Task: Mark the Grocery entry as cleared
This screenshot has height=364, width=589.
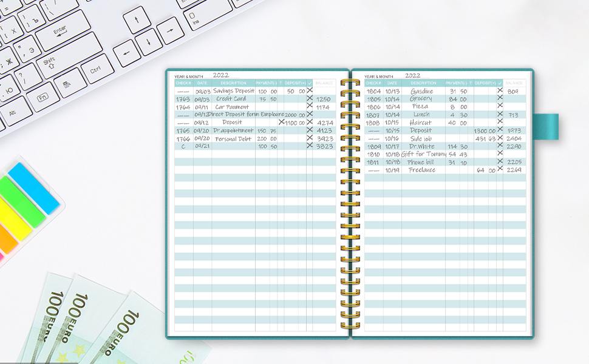Action: (x=499, y=99)
